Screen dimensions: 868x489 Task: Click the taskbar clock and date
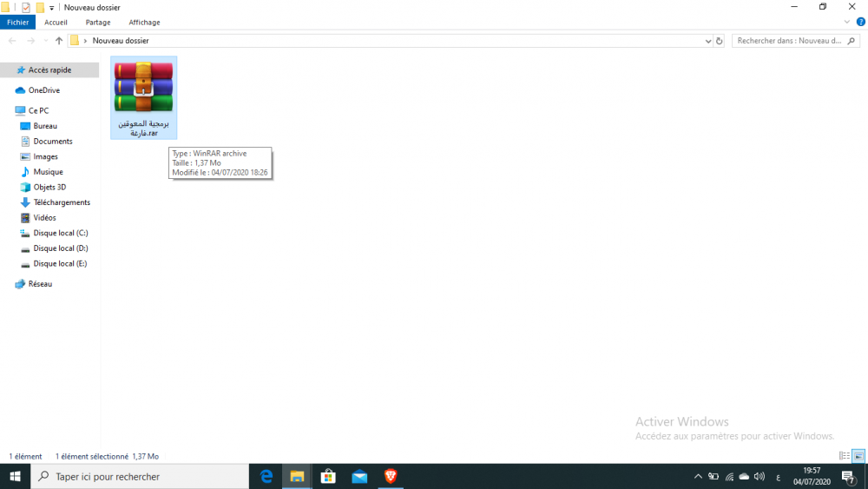click(x=812, y=476)
